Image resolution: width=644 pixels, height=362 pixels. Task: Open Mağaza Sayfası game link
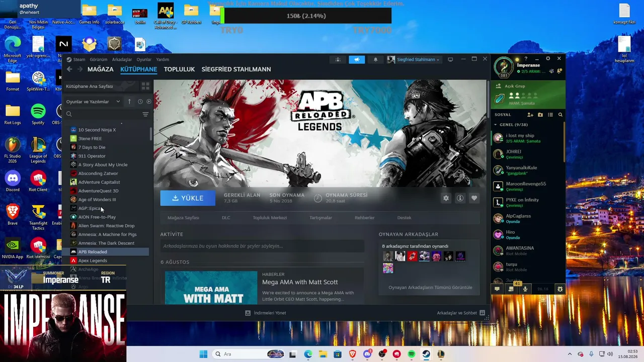pos(183,218)
